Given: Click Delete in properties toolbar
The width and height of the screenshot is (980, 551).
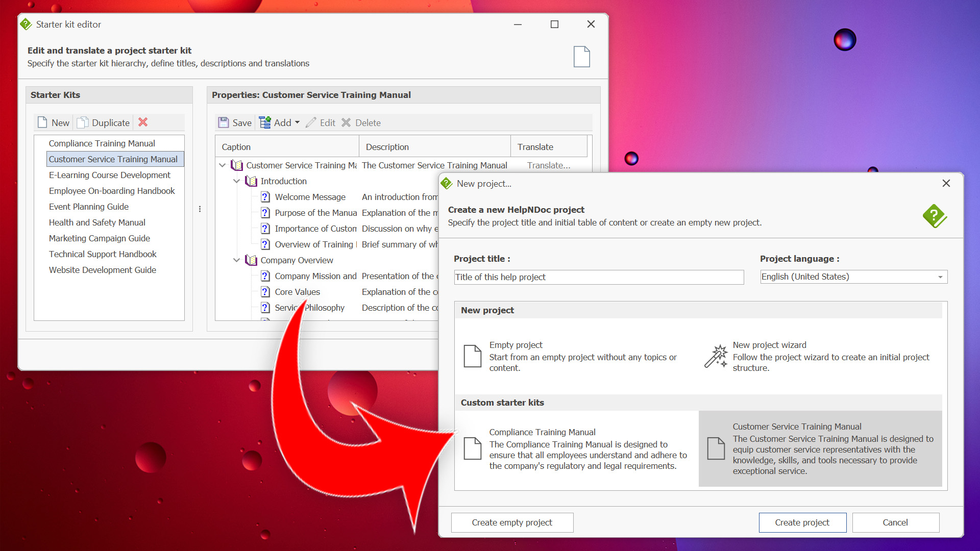Looking at the screenshot, I should click(361, 122).
